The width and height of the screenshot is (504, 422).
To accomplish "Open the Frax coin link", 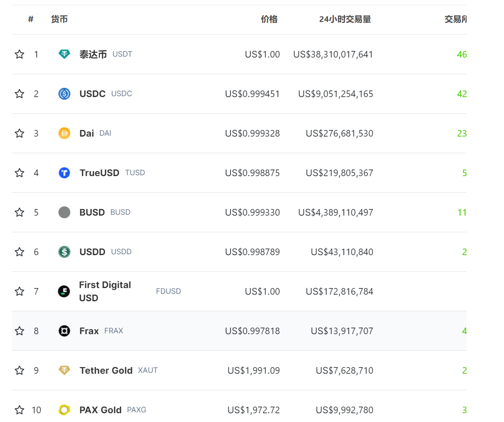I will click(x=89, y=331).
